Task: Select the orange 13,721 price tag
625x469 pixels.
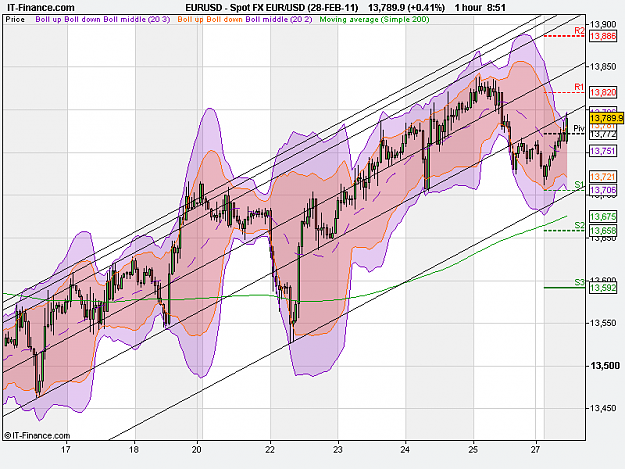Action: pyautogui.click(x=603, y=177)
